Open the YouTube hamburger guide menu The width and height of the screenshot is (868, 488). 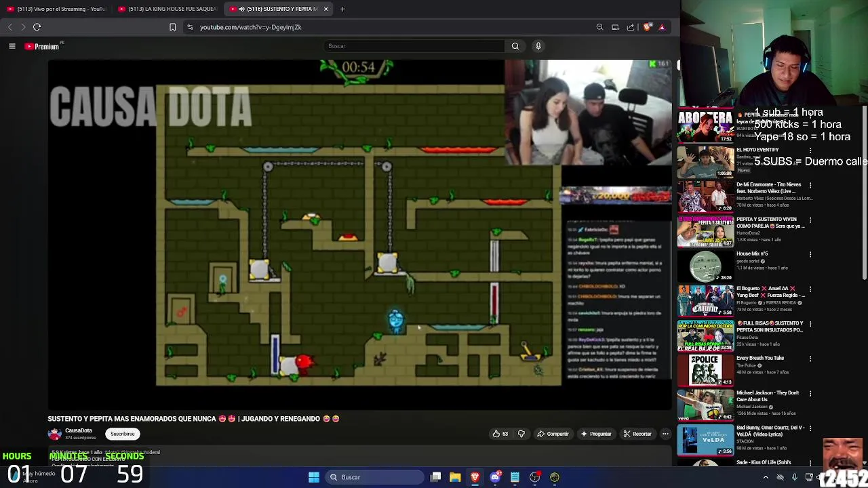click(12, 46)
